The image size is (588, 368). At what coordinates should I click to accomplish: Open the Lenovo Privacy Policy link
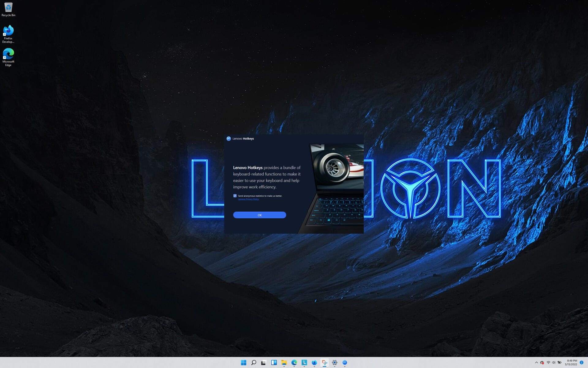click(248, 199)
